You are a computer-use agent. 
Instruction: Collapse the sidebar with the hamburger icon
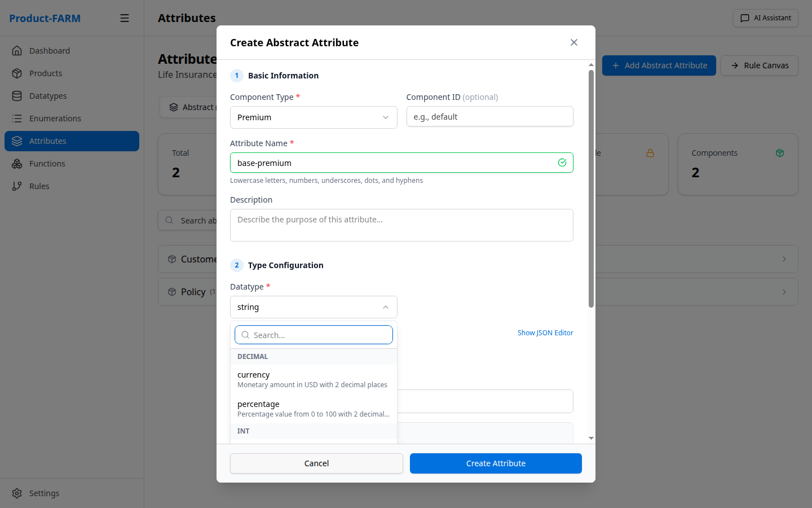(124, 17)
